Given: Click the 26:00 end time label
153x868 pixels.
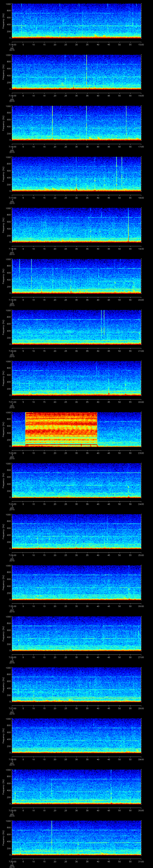Looking at the screenshot, I should tap(141, 606).
